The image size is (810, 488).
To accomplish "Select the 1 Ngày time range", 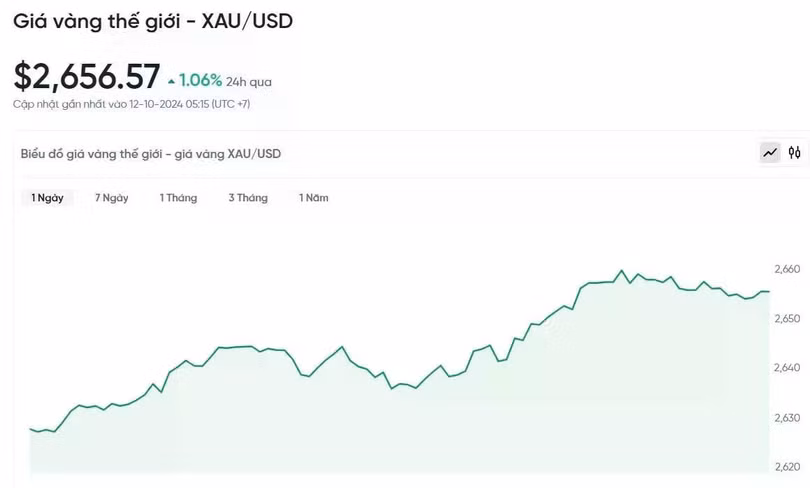I will pos(47,198).
